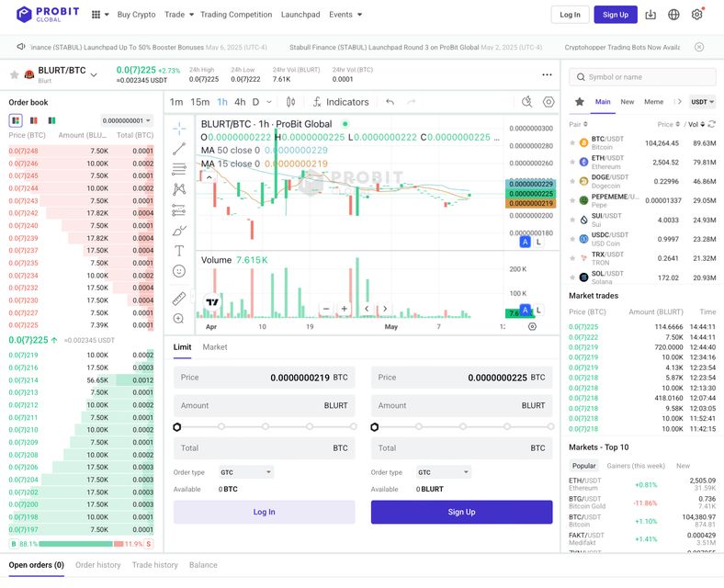
Task: Toggle the log scale L button
Action: 538,243
